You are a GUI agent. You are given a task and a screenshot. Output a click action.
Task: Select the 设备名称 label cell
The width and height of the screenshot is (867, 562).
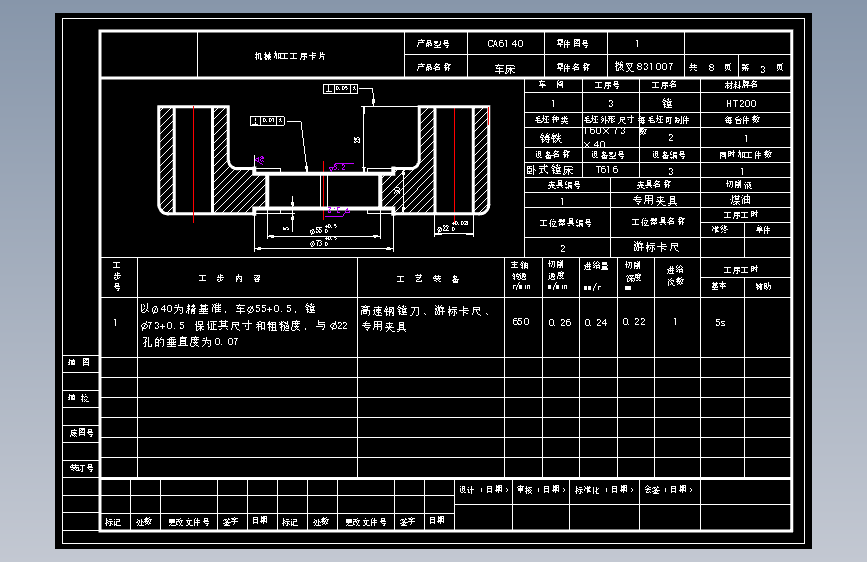pyautogui.click(x=552, y=154)
